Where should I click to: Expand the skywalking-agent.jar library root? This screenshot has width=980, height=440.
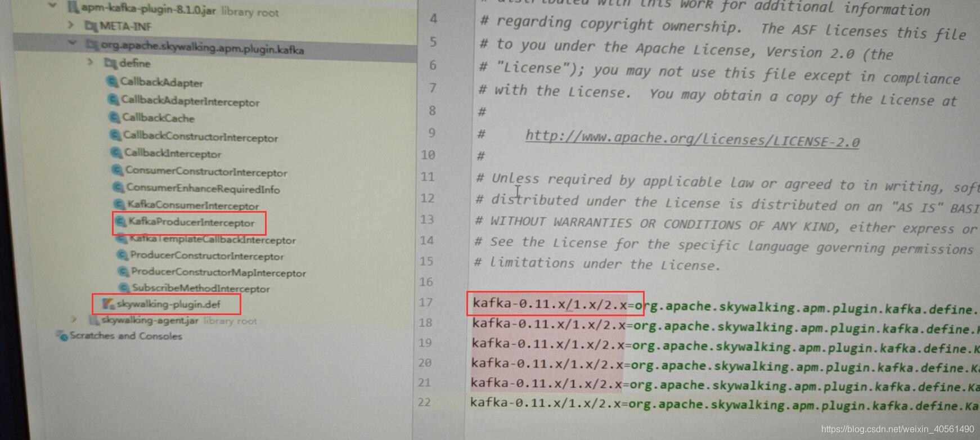tap(74, 319)
